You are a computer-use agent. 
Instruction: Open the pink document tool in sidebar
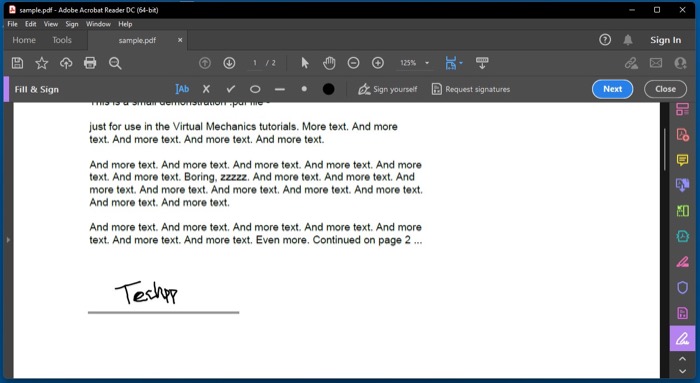[682, 313]
